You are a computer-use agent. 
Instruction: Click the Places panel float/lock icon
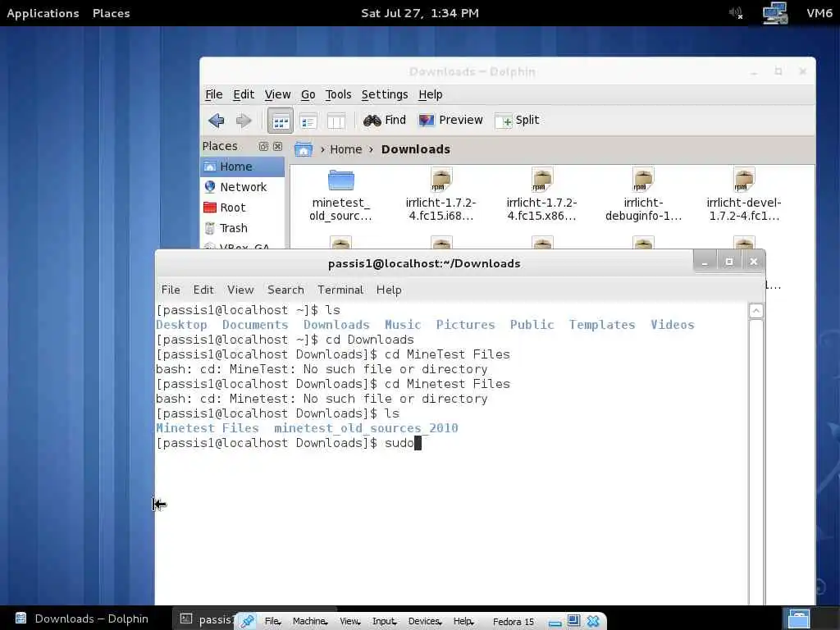coord(263,146)
